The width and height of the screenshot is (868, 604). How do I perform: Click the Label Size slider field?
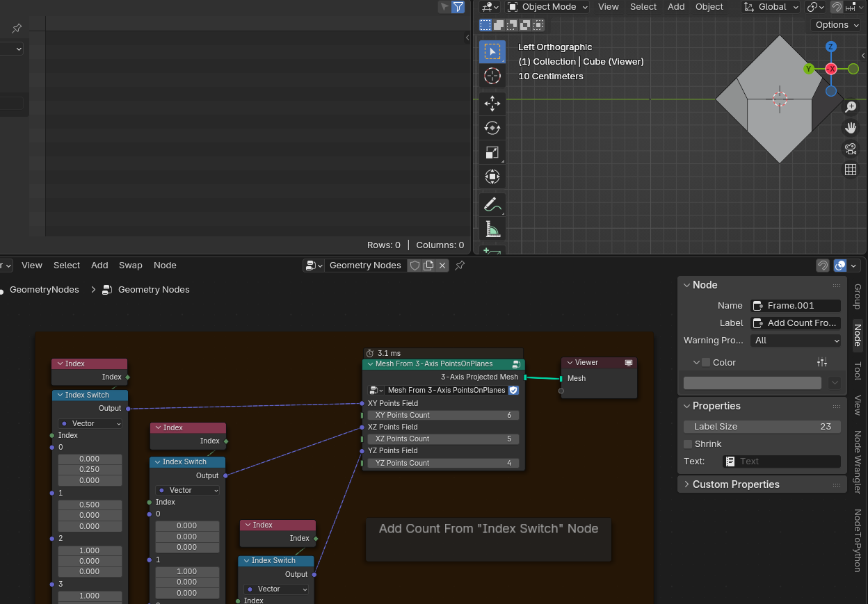(x=762, y=427)
